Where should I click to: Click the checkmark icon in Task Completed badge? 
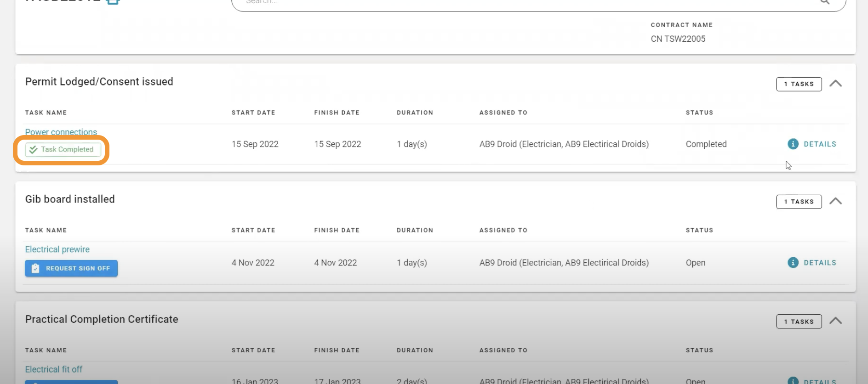click(x=34, y=149)
